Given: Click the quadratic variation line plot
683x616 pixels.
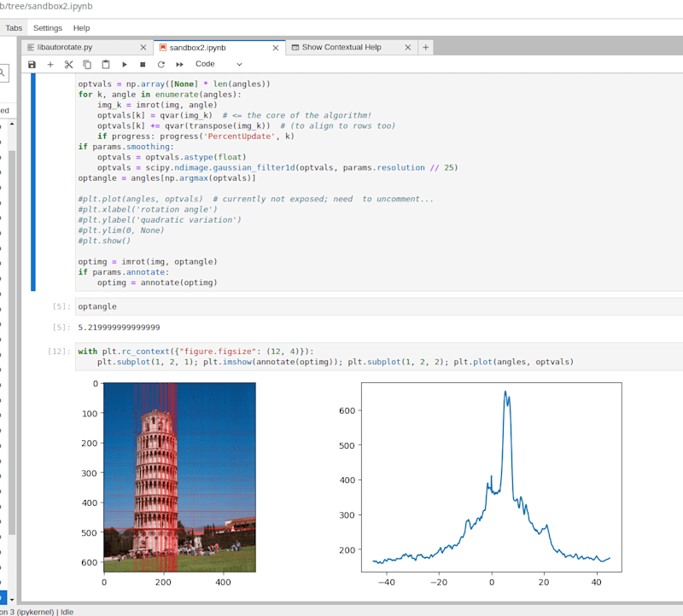Looking at the screenshot, I should pyautogui.click(x=492, y=477).
